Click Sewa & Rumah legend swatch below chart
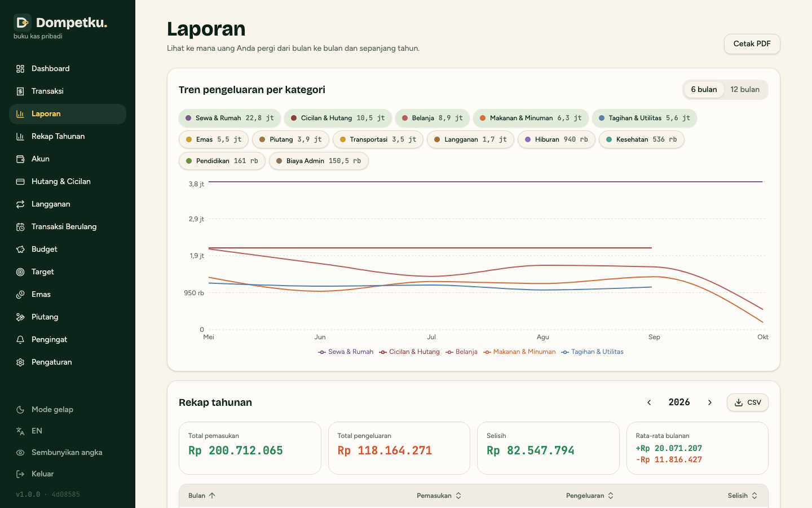Screen dimensions: 812x508 click(322, 352)
